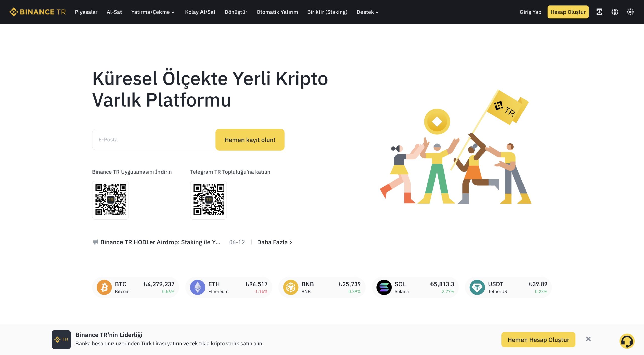Click the TetherUS coin icon

pyautogui.click(x=477, y=287)
